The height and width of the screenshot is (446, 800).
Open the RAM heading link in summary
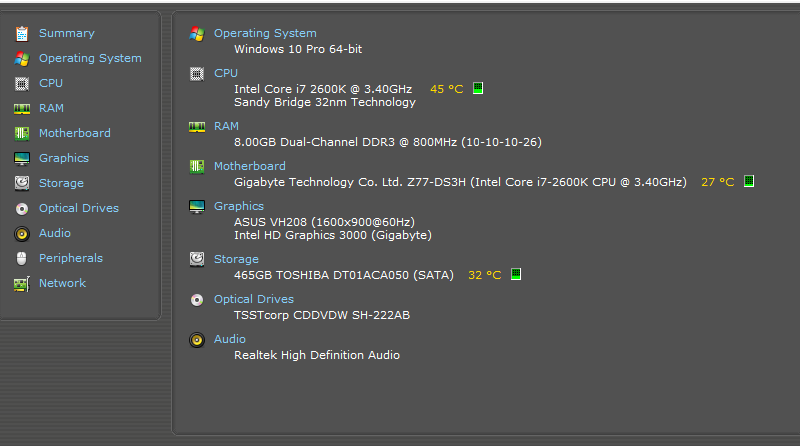coord(226,126)
